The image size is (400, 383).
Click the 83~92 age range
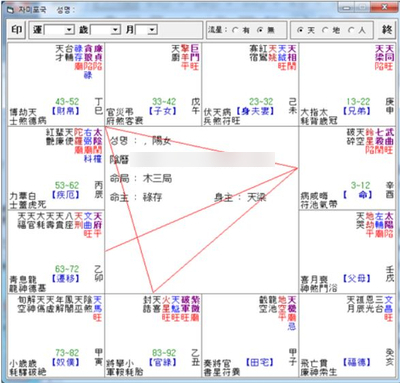[x=164, y=353]
